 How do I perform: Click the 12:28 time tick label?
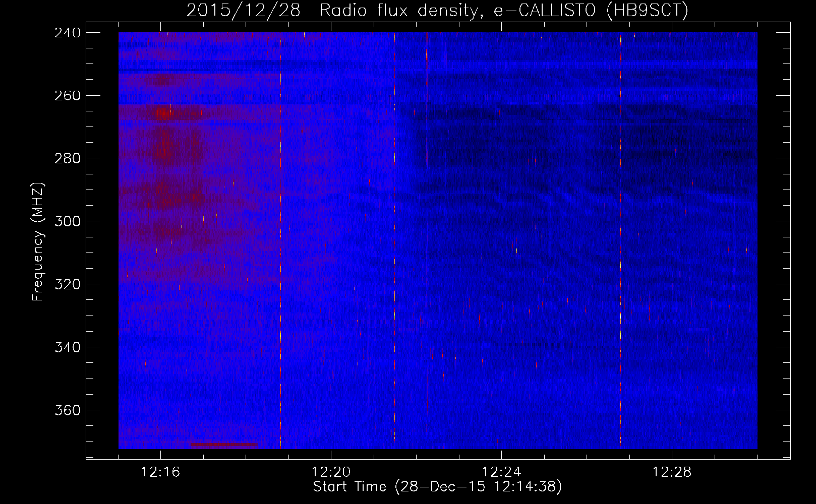click(672, 472)
